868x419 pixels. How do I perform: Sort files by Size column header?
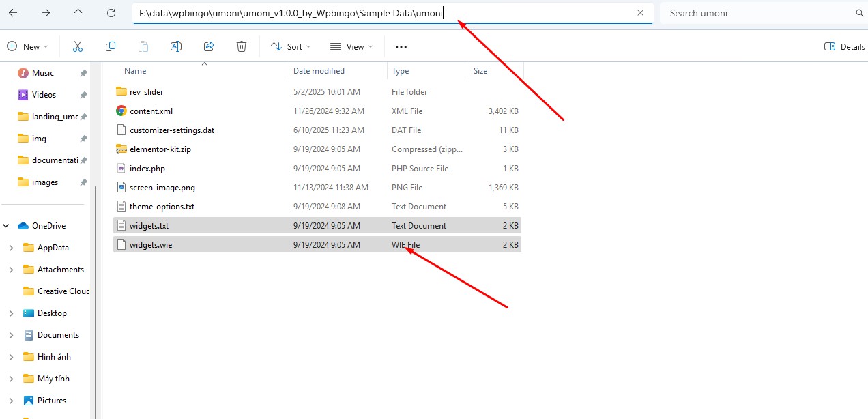[x=480, y=71]
